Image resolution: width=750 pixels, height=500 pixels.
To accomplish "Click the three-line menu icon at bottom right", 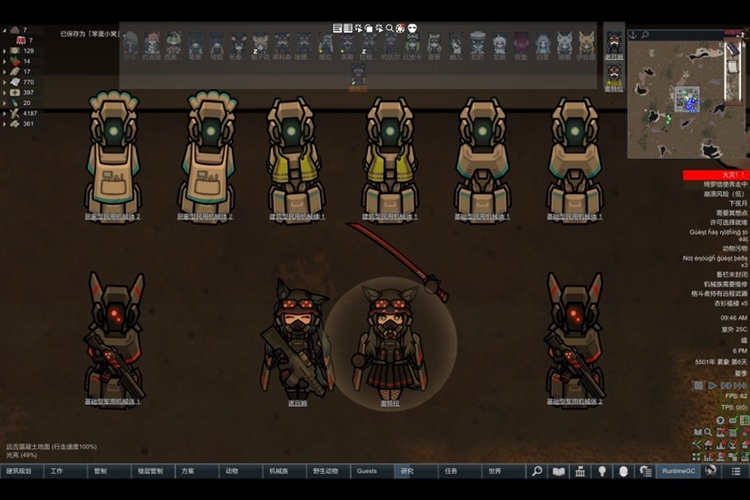I will (x=735, y=471).
